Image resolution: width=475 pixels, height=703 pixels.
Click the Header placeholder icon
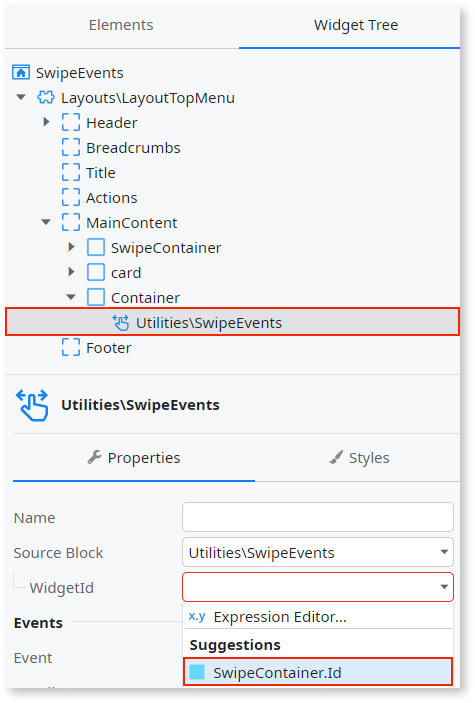[71, 122]
